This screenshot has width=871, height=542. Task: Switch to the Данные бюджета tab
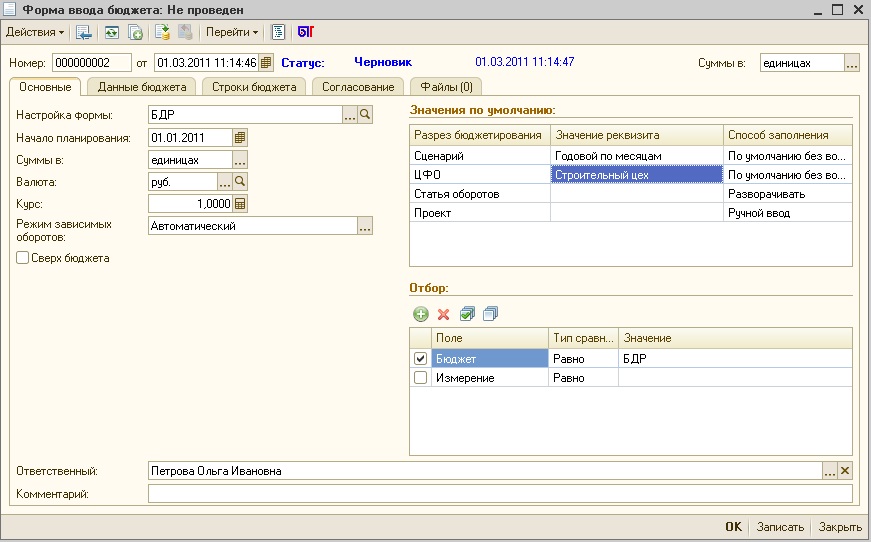pyautogui.click(x=142, y=87)
